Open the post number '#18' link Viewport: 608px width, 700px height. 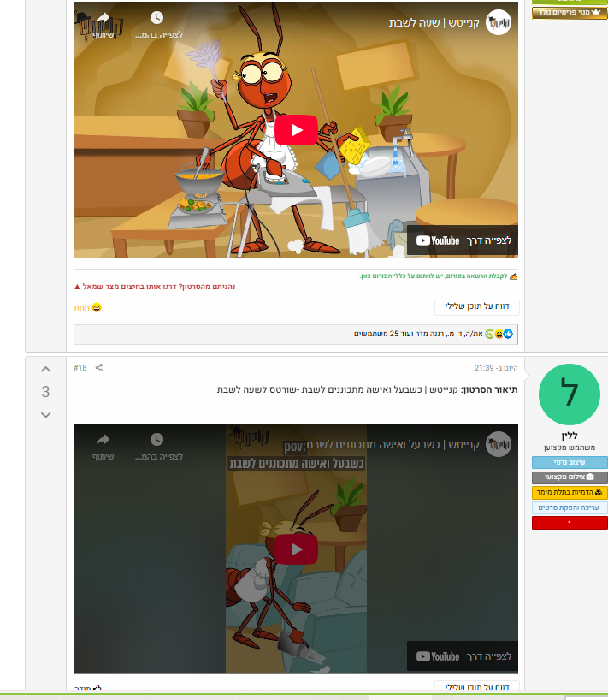tap(80, 368)
